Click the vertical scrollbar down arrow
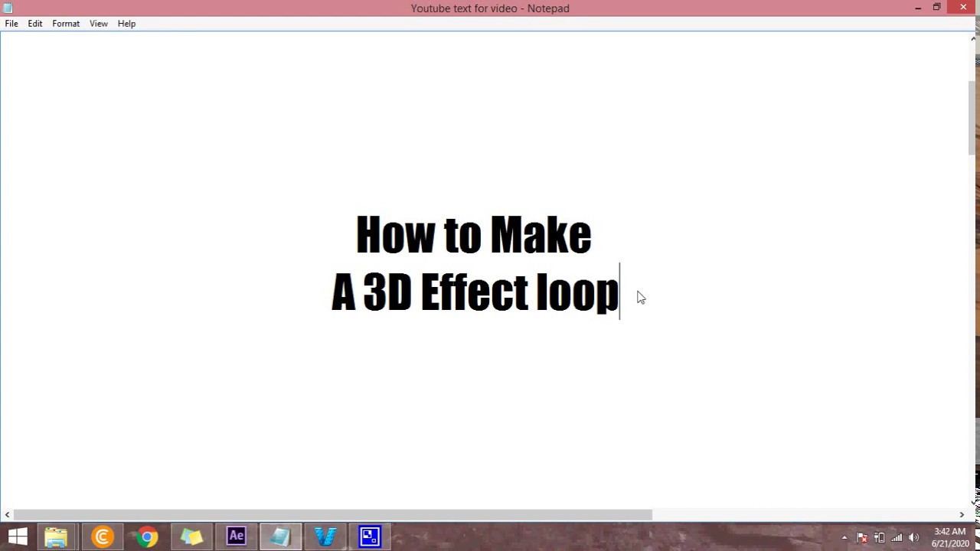 tap(974, 502)
